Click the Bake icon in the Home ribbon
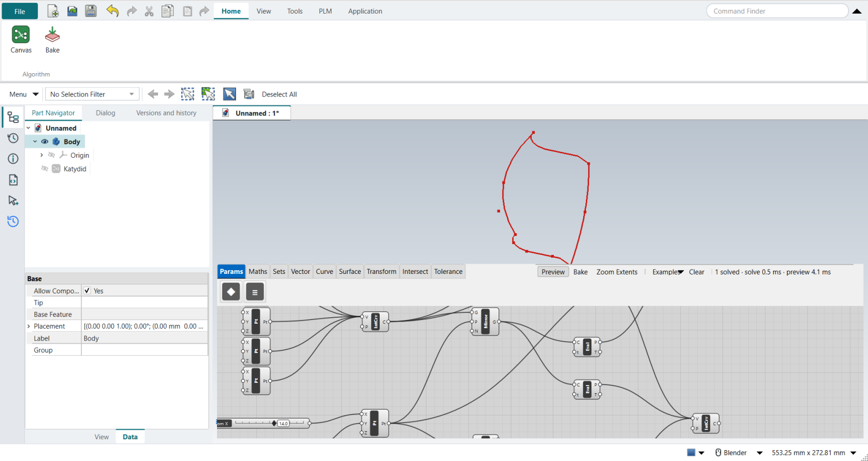 coord(53,40)
